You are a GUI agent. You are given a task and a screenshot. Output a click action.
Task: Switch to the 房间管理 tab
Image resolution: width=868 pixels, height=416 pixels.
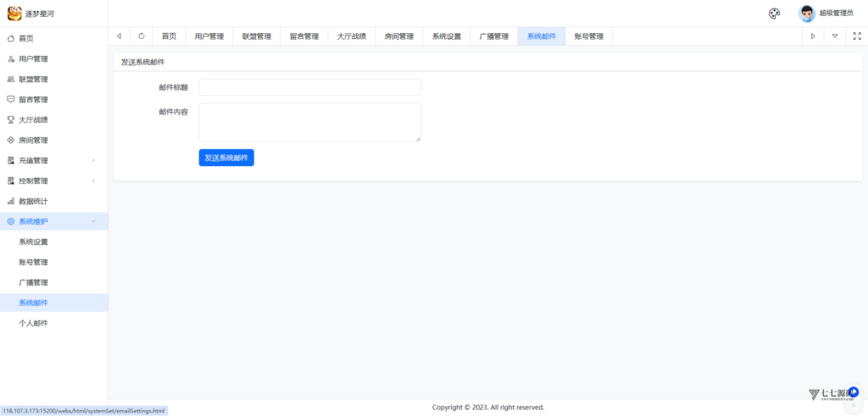coord(399,36)
